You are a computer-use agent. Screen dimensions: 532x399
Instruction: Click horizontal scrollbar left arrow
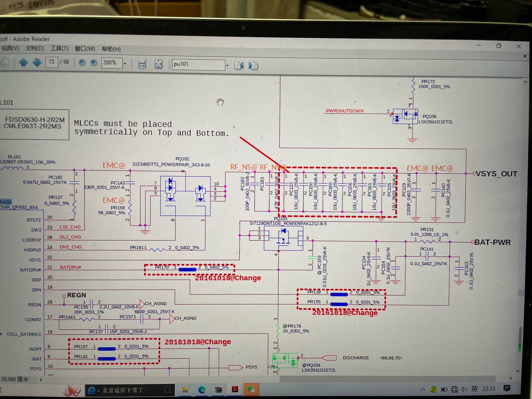[41, 379]
